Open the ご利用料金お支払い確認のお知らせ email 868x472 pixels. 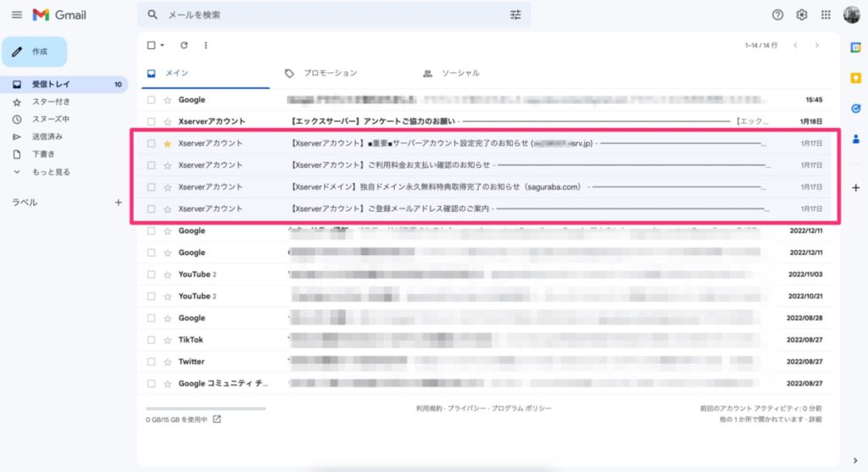485,165
